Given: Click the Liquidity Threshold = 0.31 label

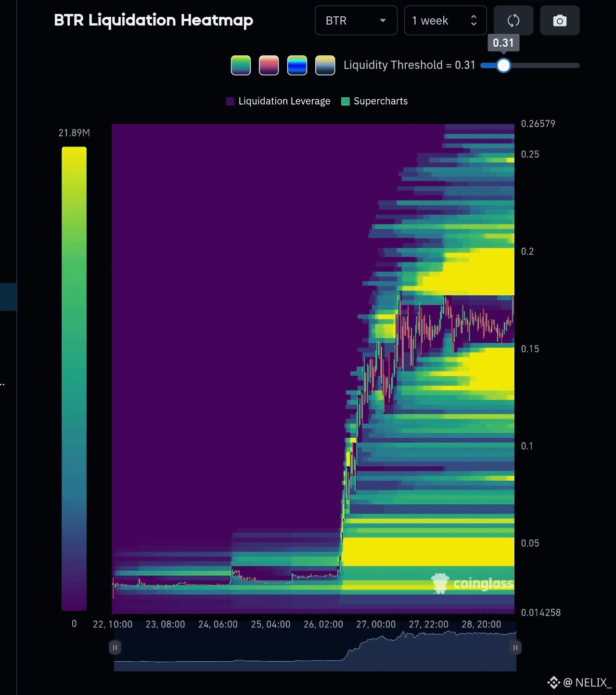Looking at the screenshot, I should 410,65.
